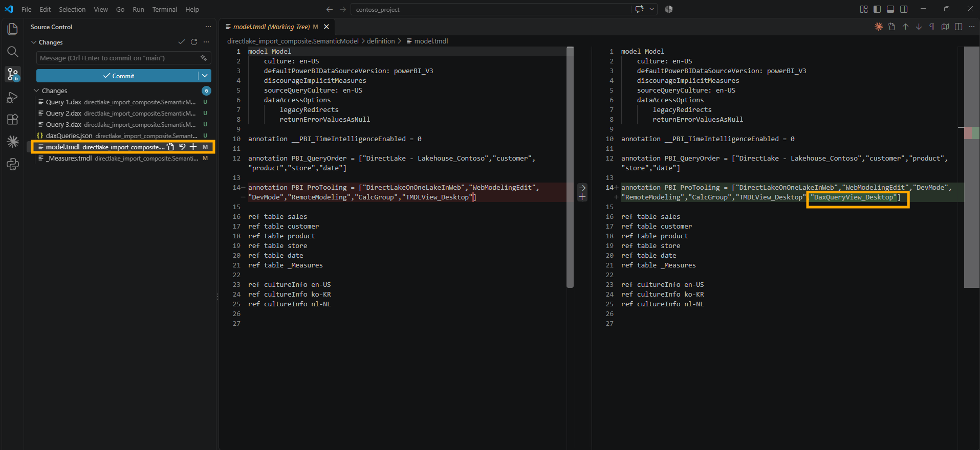
Task: Toggle the bottom panel visibility
Action: pos(890,9)
